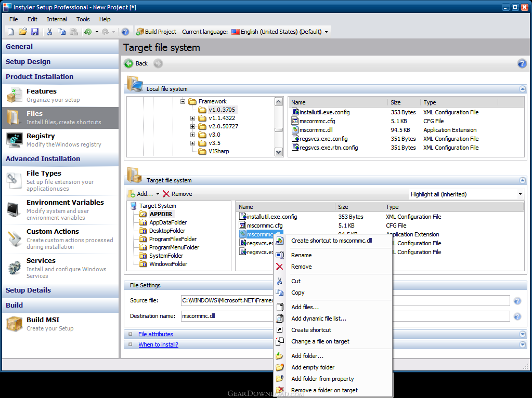Expand the v3.5 folder node
Image resolution: width=532 pixels, height=398 pixels.
point(193,143)
